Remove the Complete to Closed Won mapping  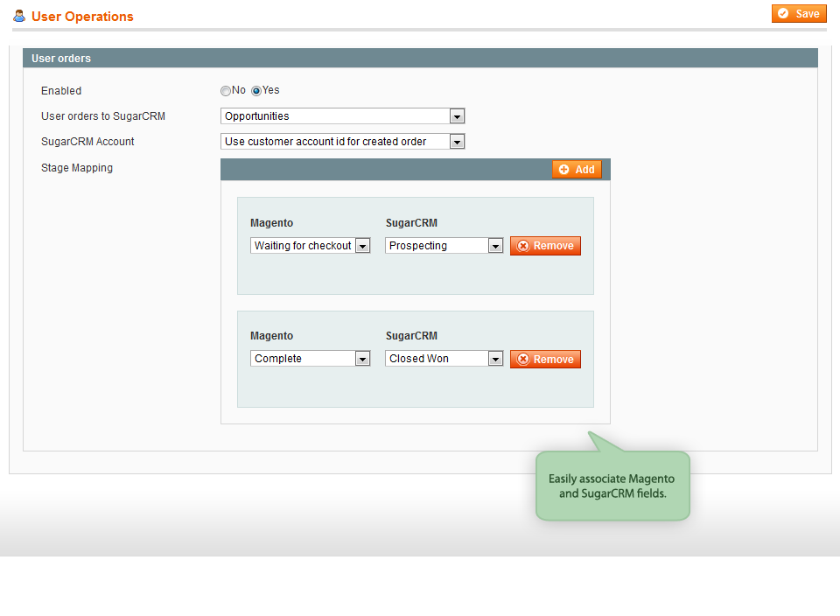(x=545, y=359)
